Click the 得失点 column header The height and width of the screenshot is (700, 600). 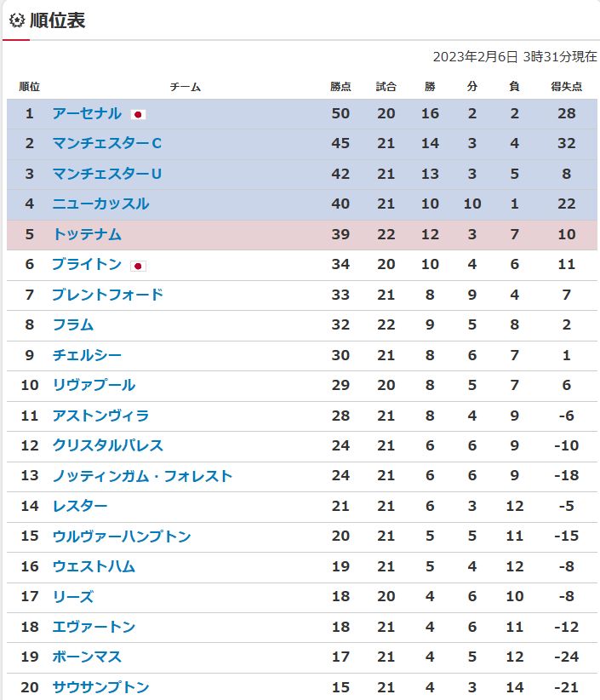pyautogui.click(x=567, y=87)
